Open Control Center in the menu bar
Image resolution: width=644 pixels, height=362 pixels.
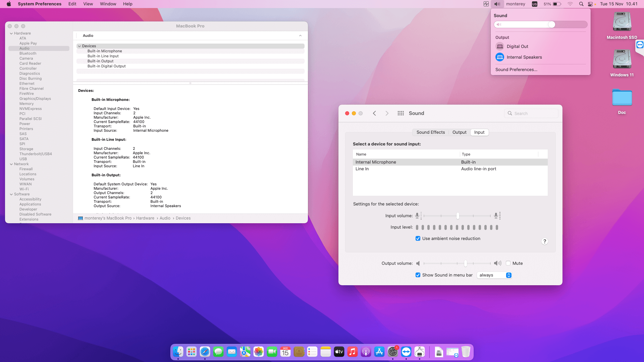tap(591, 4)
